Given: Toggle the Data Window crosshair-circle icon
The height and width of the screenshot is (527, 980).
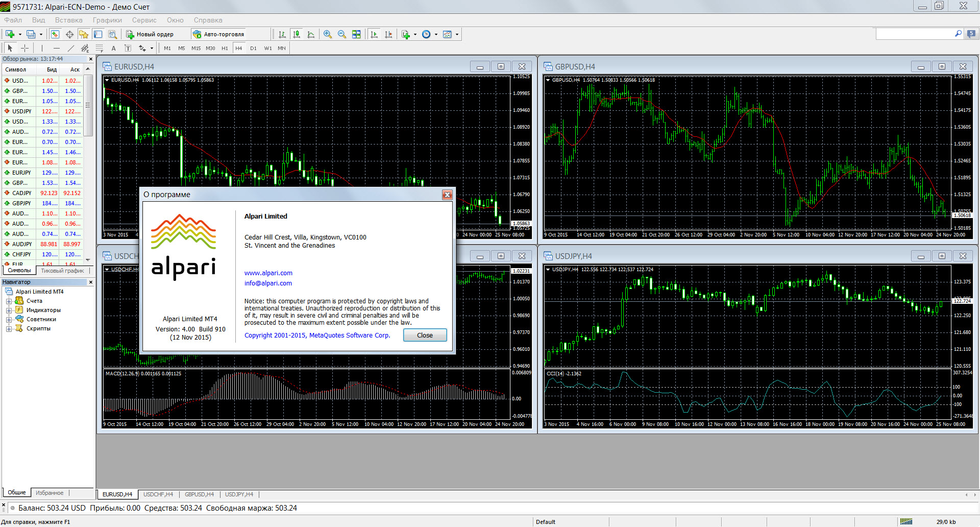Looking at the screenshot, I should pos(69,34).
